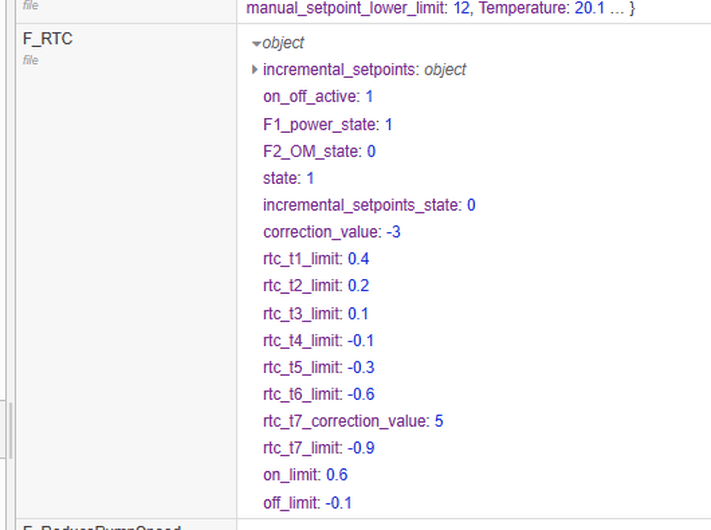Select the rtc_t2_limit entry

[x=315, y=286]
